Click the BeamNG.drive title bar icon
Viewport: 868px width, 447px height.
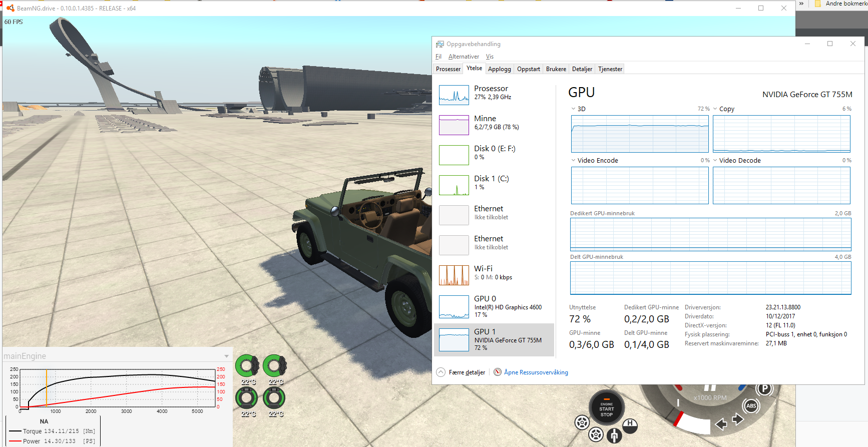(10, 8)
